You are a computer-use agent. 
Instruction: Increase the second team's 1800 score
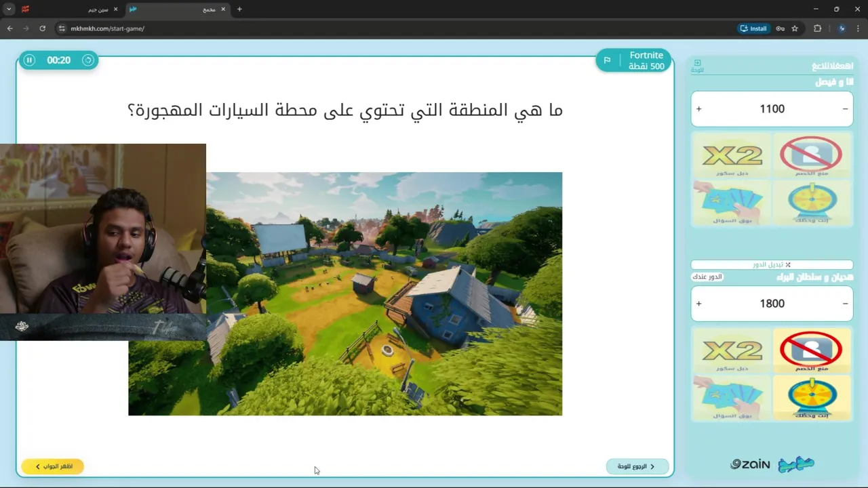[x=699, y=304]
